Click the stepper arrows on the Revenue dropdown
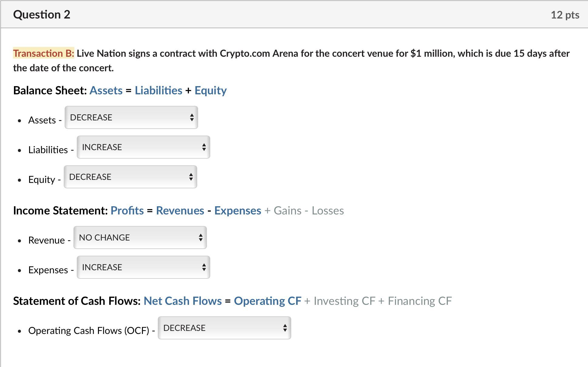 point(201,237)
